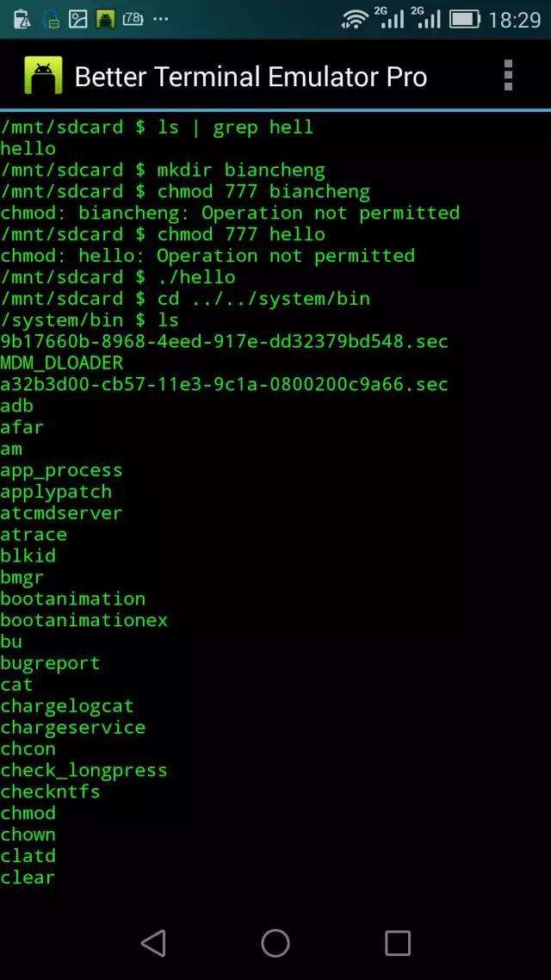
Task: Open recent apps with square button
Action: click(397, 943)
